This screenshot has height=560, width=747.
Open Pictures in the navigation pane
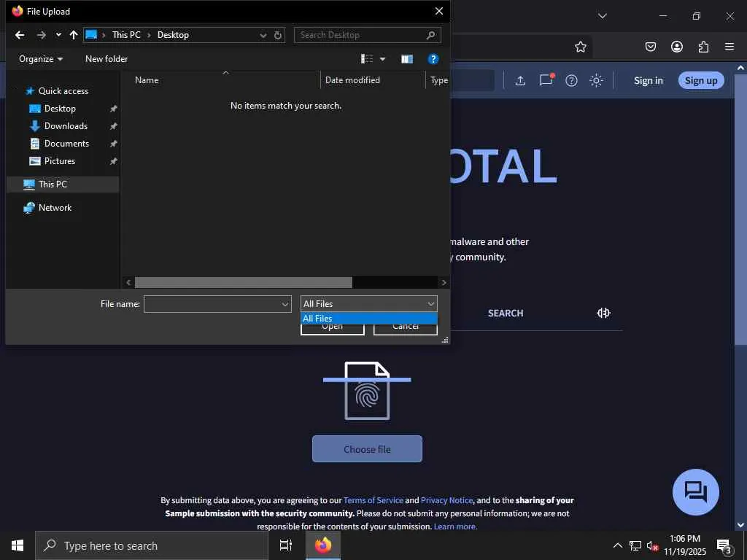pyautogui.click(x=60, y=161)
